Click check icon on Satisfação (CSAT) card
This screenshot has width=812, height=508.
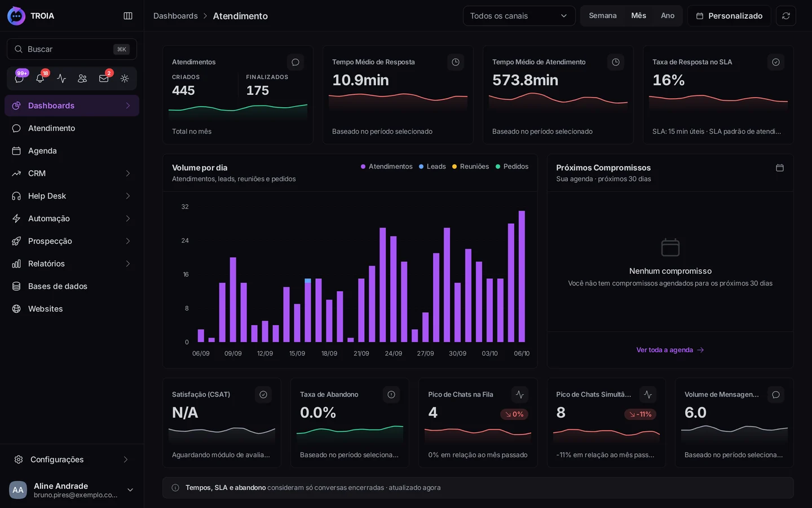(263, 395)
